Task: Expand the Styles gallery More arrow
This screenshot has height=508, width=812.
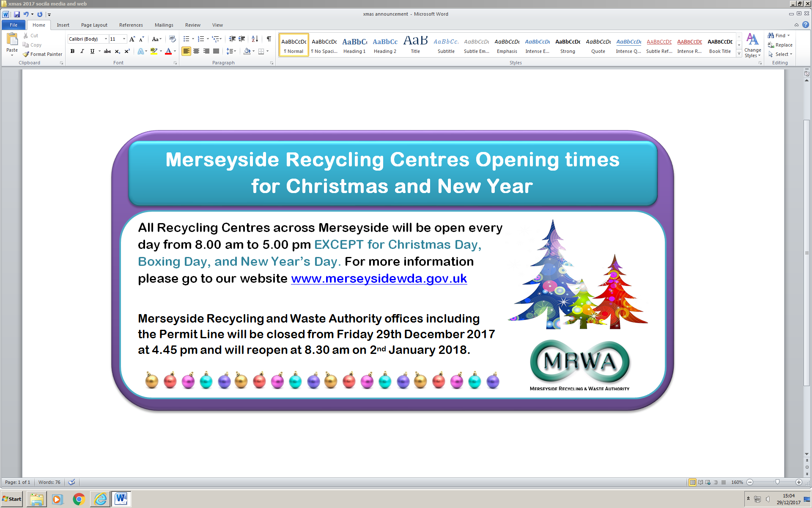Action: point(739,54)
